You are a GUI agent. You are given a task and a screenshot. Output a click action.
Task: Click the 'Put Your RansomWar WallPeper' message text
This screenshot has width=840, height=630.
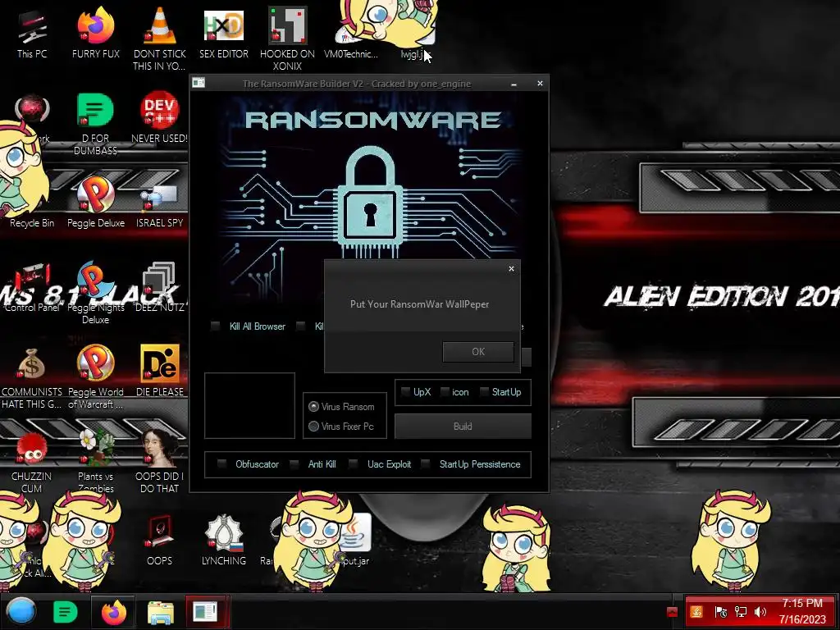click(419, 304)
